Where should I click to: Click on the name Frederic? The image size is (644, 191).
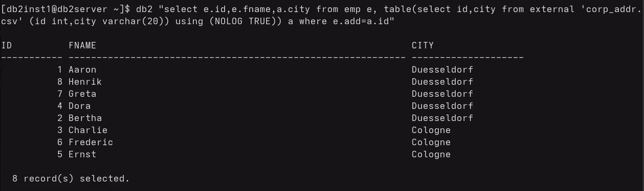[x=90, y=142]
